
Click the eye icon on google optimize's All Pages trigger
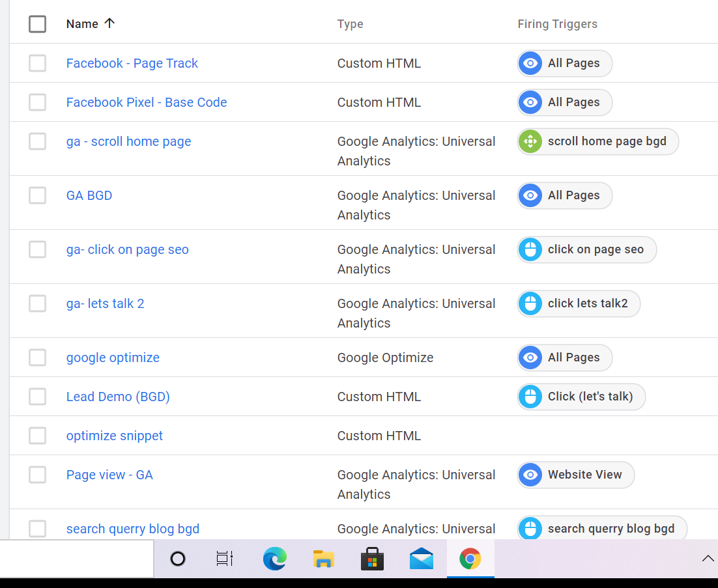click(530, 357)
